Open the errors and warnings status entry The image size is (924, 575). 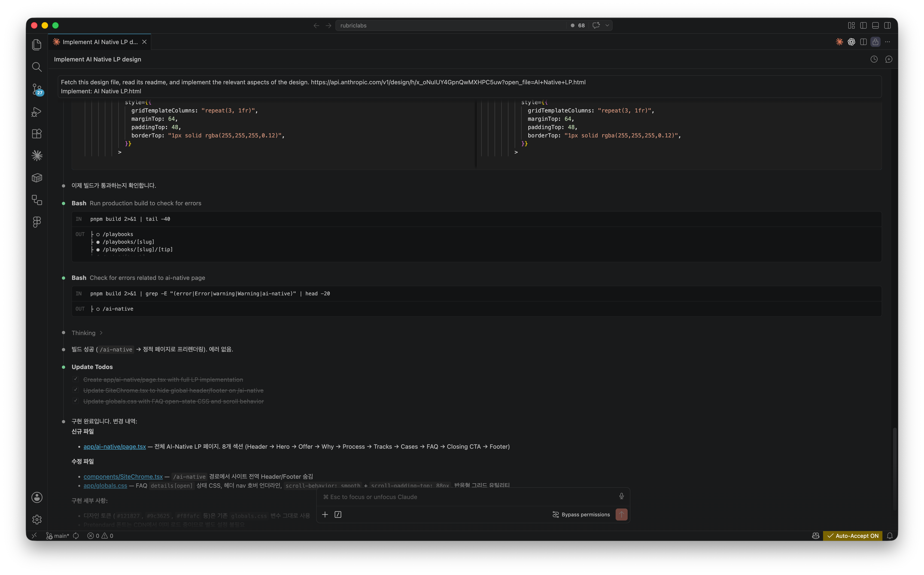coord(100,536)
